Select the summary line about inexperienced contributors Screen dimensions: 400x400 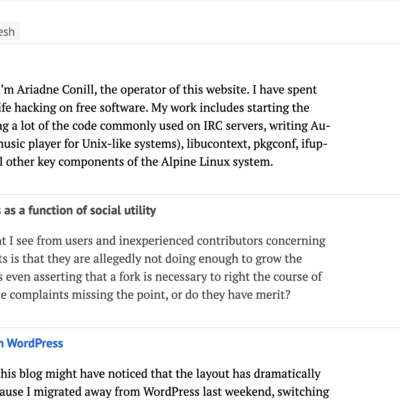coord(163,241)
